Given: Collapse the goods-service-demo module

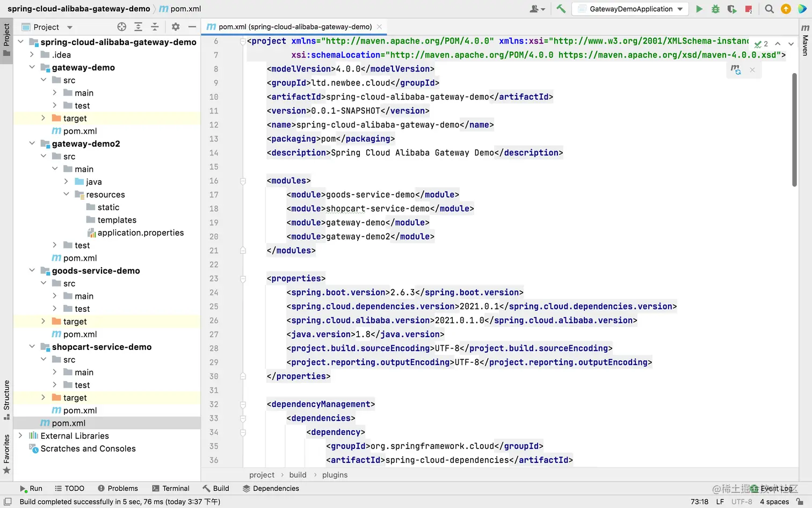Looking at the screenshot, I should point(32,271).
